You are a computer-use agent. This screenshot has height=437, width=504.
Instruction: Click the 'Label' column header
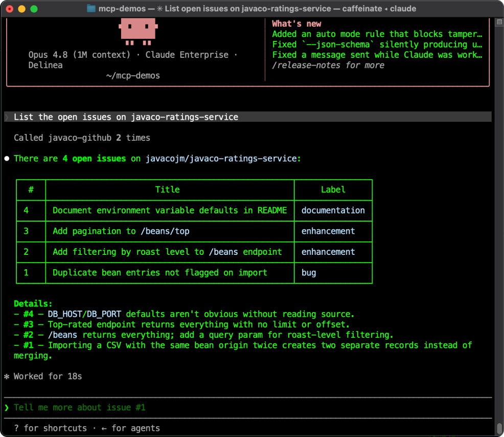[333, 190]
